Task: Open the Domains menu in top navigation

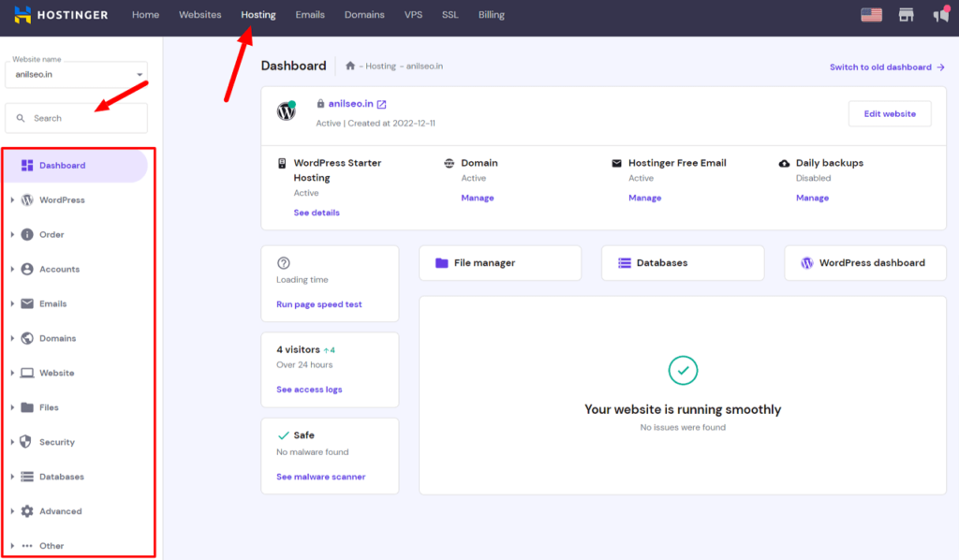Action: point(364,14)
